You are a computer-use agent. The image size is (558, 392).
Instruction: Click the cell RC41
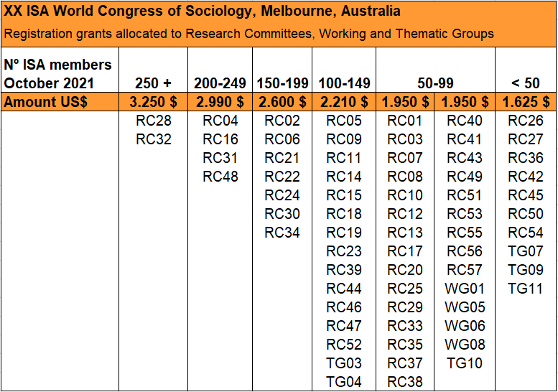coord(465,139)
